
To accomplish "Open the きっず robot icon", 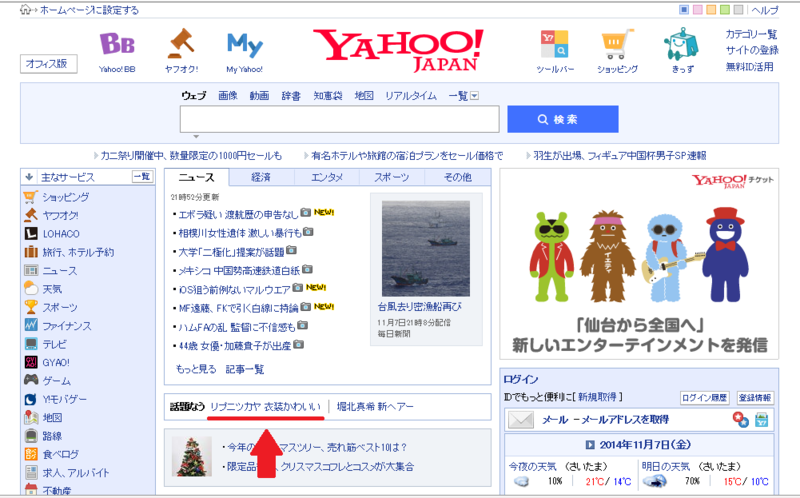I will [x=682, y=44].
